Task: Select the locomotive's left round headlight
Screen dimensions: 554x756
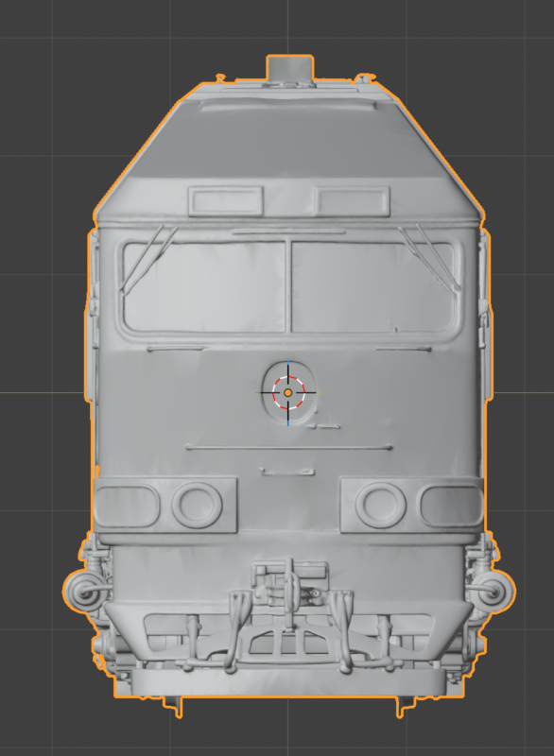Action: (198, 505)
